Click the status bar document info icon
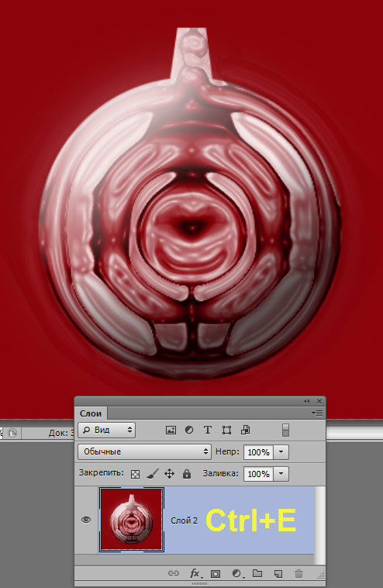The image size is (383, 588). point(12,433)
